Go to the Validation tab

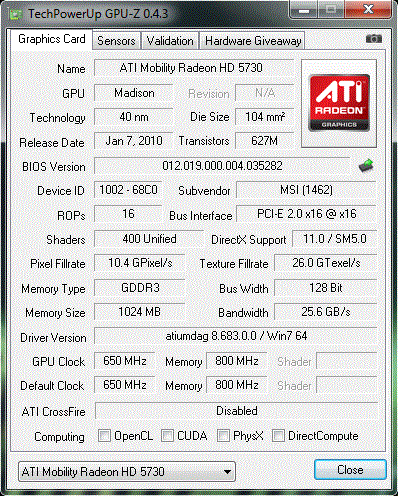tap(170, 41)
